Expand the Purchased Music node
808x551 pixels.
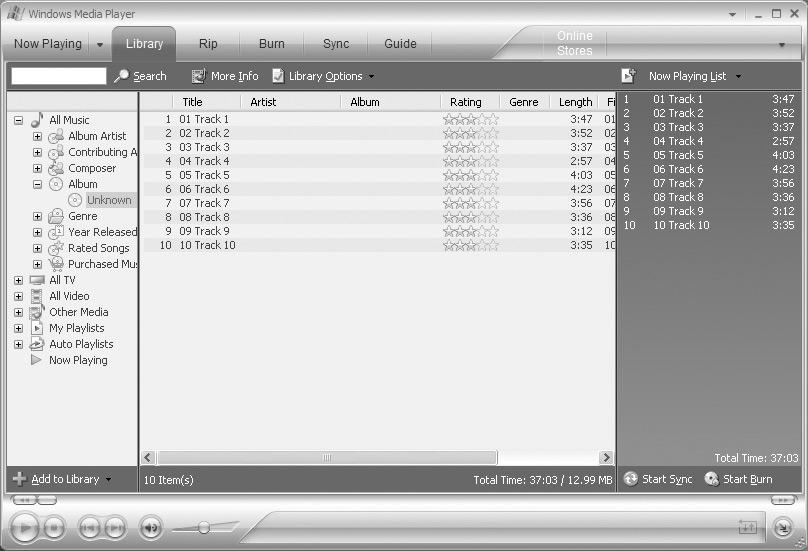coord(38,264)
